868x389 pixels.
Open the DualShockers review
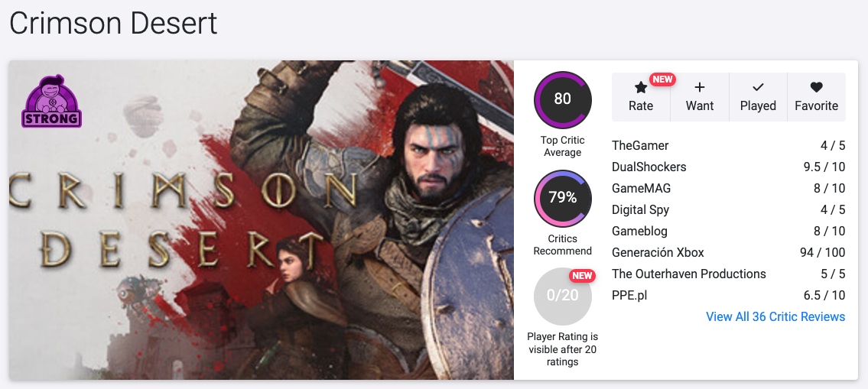point(649,167)
